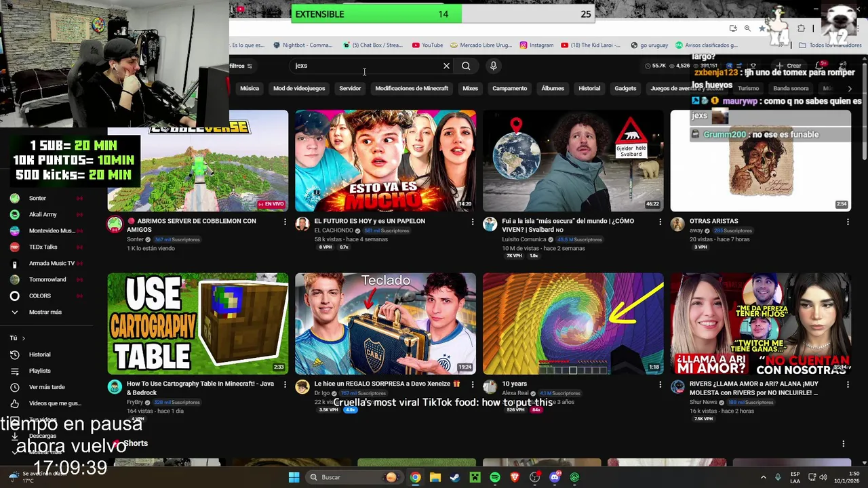
Task: Open Google Chrome in the taskbar
Action: (415, 477)
